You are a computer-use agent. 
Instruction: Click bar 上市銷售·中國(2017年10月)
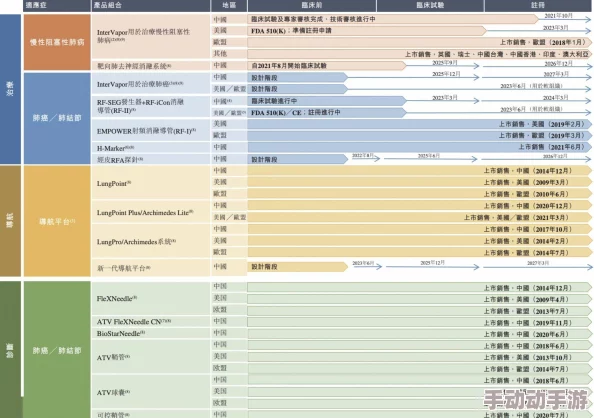point(420,229)
